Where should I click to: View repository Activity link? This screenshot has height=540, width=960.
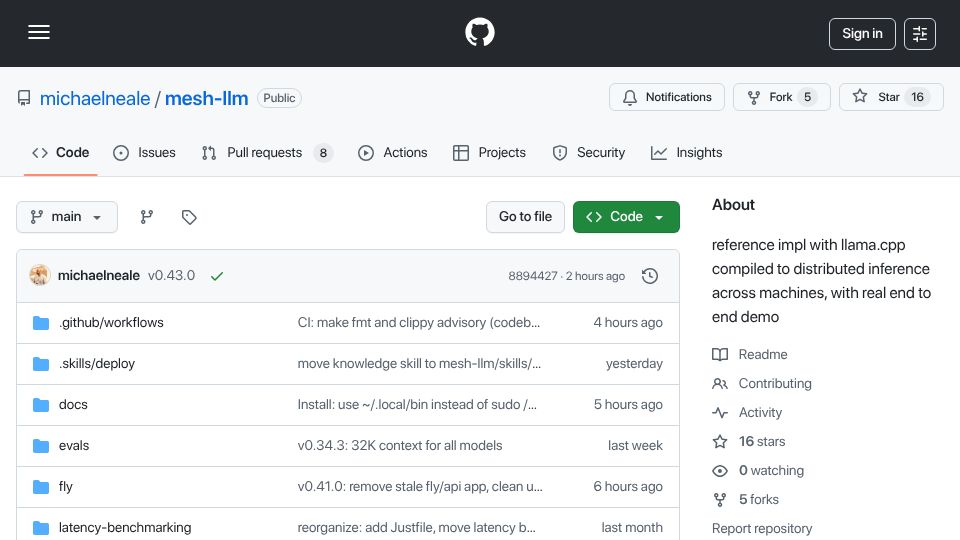tap(747, 413)
